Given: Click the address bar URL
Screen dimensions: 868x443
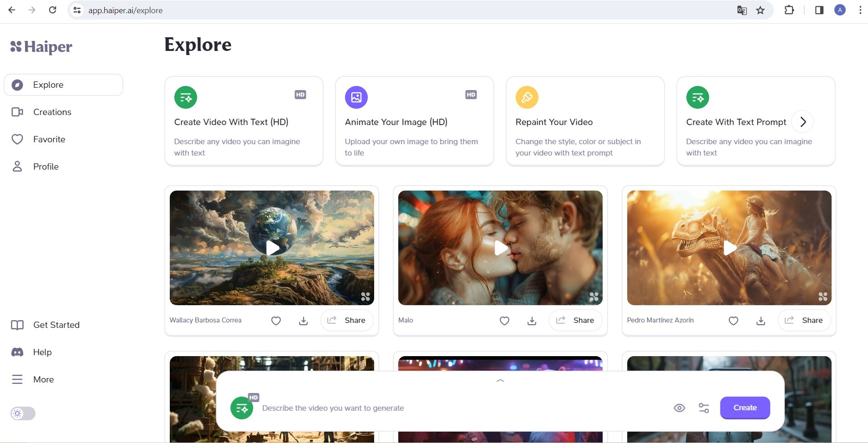Looking at the screenshot, I should pos(126,10).
